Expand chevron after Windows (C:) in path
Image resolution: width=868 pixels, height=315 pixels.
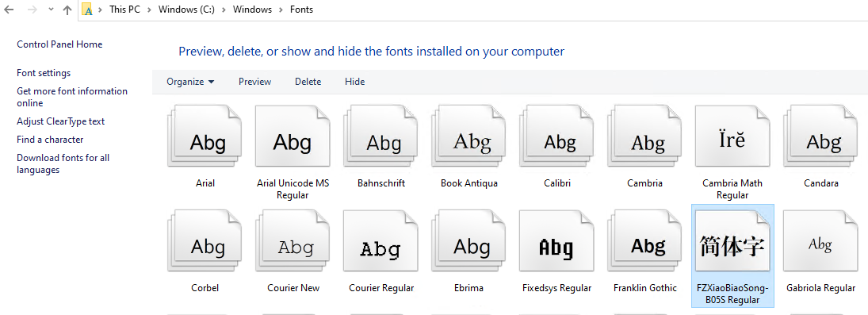224,10
